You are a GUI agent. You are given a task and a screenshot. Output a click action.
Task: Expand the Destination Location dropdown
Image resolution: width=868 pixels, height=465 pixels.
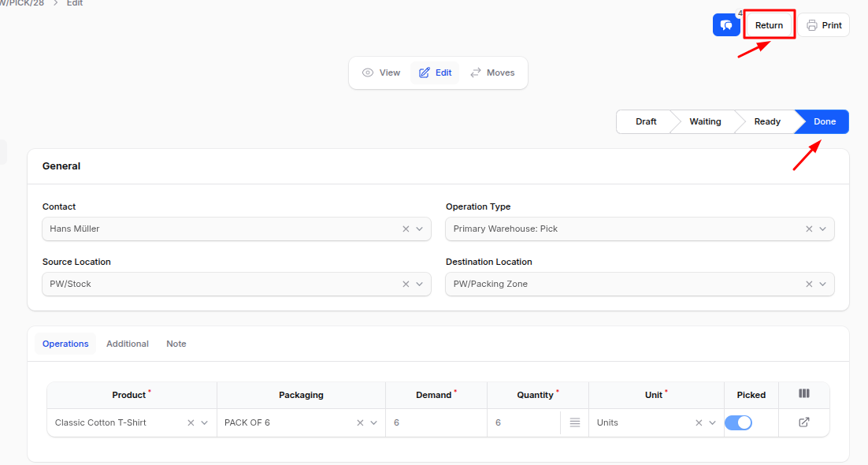coord(822,284)
